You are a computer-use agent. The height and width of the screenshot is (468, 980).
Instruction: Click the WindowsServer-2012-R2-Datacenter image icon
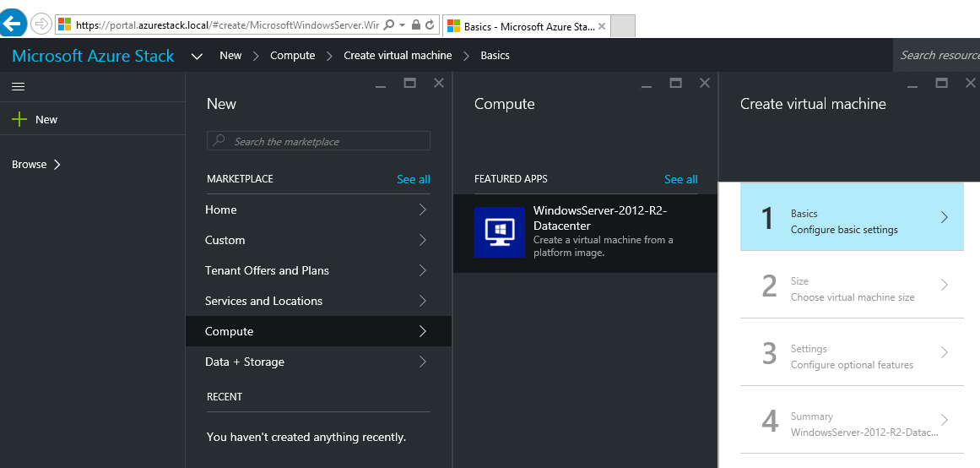pyautogui.click(x=499, y=232)
